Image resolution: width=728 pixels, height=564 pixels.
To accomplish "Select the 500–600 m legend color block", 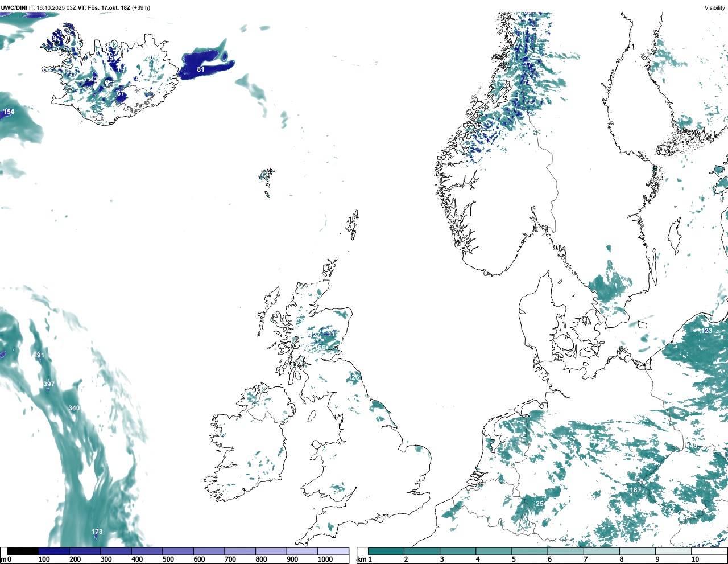I will 178,551.
